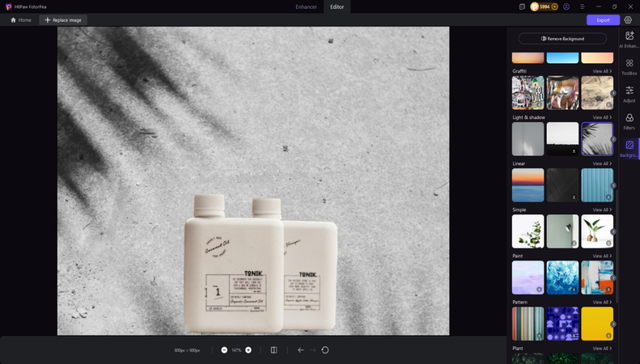Select the eucalyptus branch Simple background

(x=528, y=231)
